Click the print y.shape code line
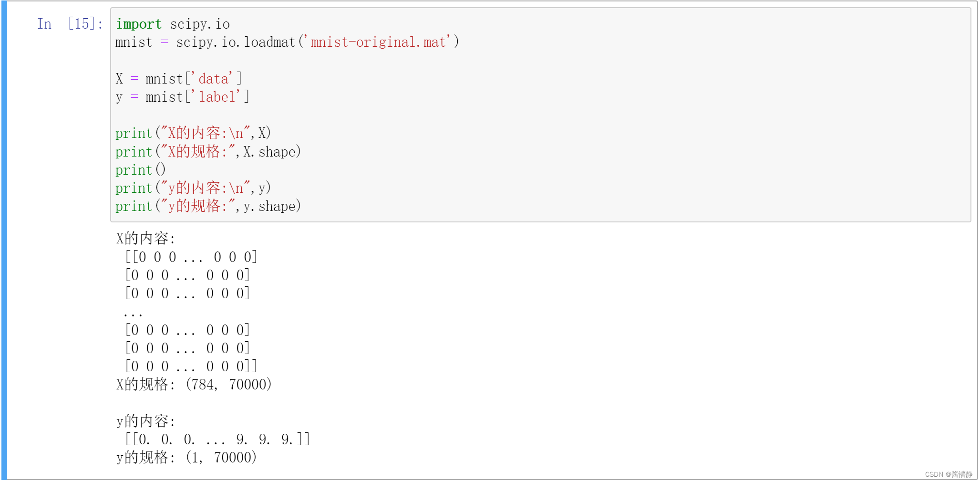The image size is (980, 482). pos(208,206)
